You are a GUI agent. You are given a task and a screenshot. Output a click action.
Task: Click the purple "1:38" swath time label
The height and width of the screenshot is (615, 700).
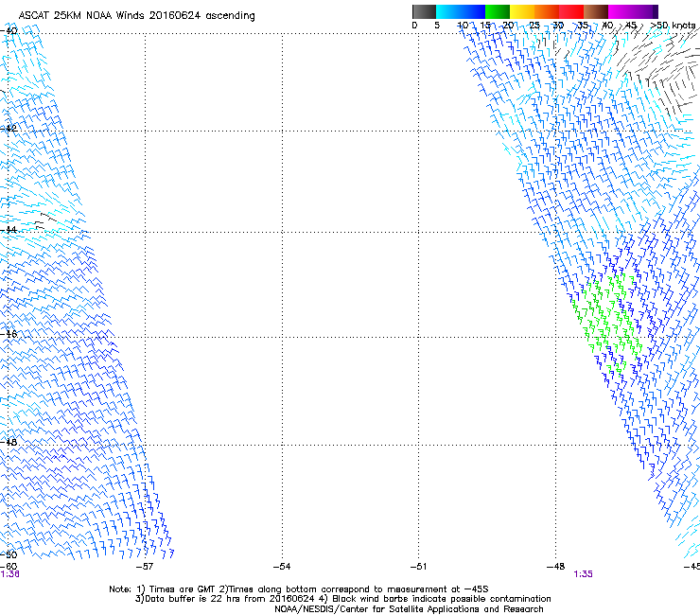pos(9,574)
